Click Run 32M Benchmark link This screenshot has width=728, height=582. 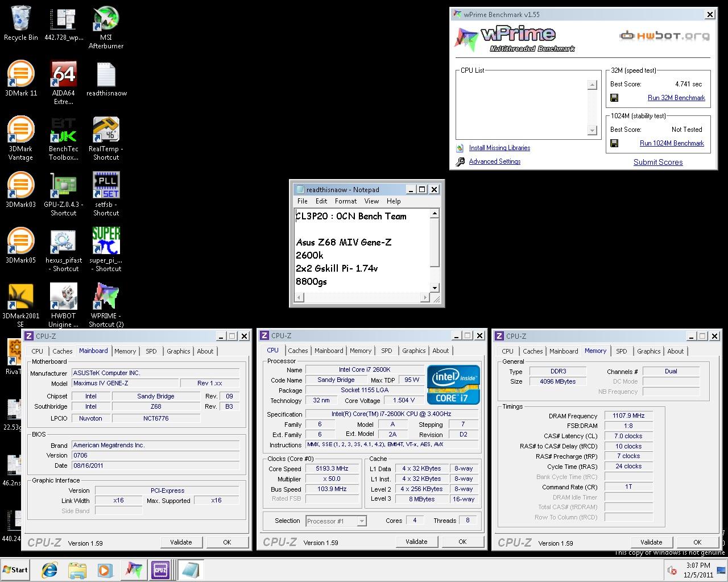pos(676,98)
